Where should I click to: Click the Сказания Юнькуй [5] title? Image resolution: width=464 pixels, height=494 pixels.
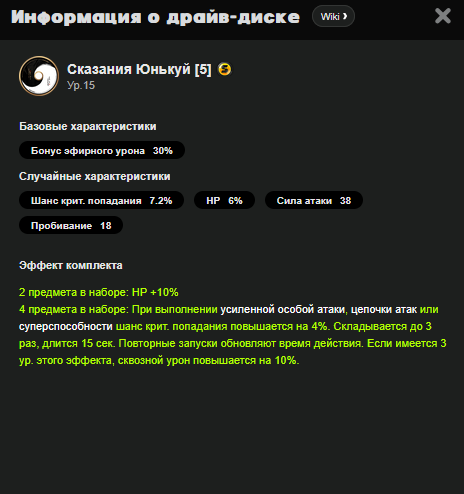coord(139,69)
